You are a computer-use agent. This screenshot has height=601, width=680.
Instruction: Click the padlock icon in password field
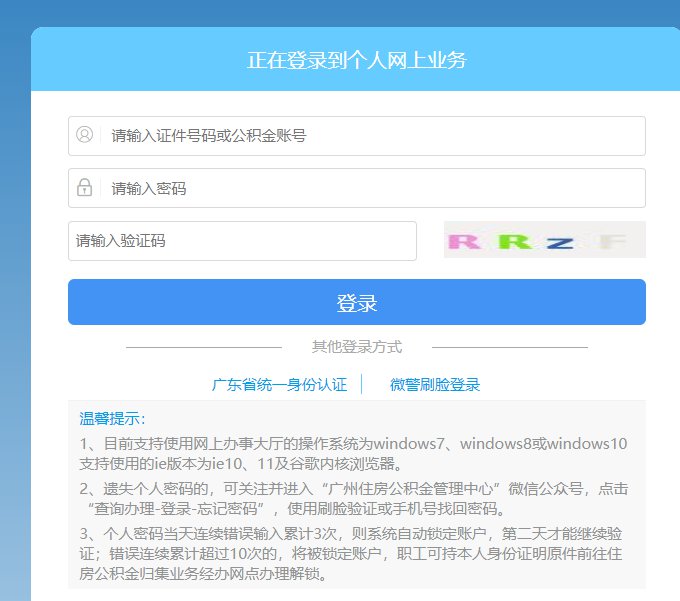point(85,187)
